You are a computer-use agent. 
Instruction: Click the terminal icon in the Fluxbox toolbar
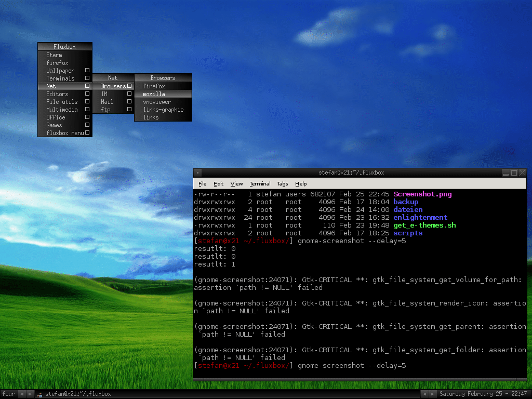[x=39, y=394]
